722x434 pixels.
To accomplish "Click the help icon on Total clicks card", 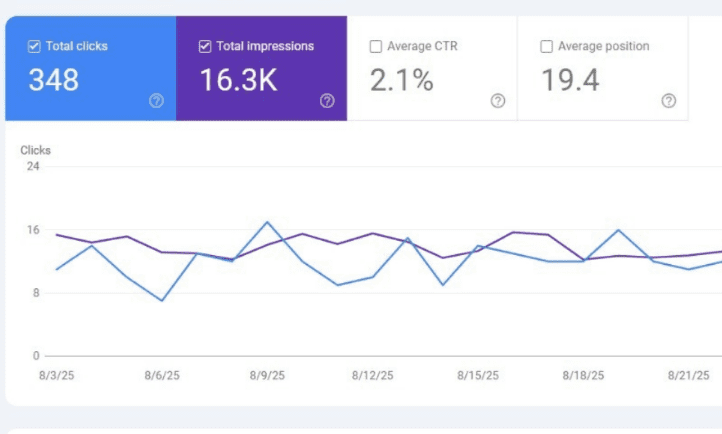I will (x=156, y=100).
